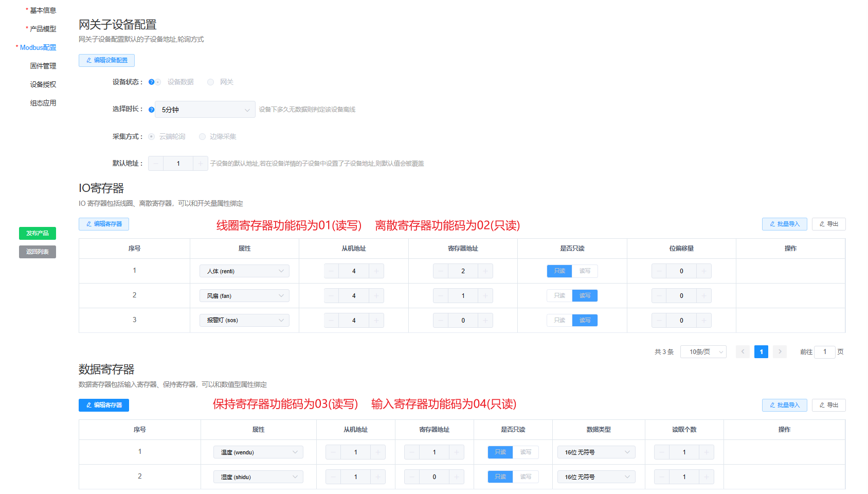Viewport: 868px width, 494px height.
Task: Click the help icon beside 选择时长
Action: (x=151, y=110)
